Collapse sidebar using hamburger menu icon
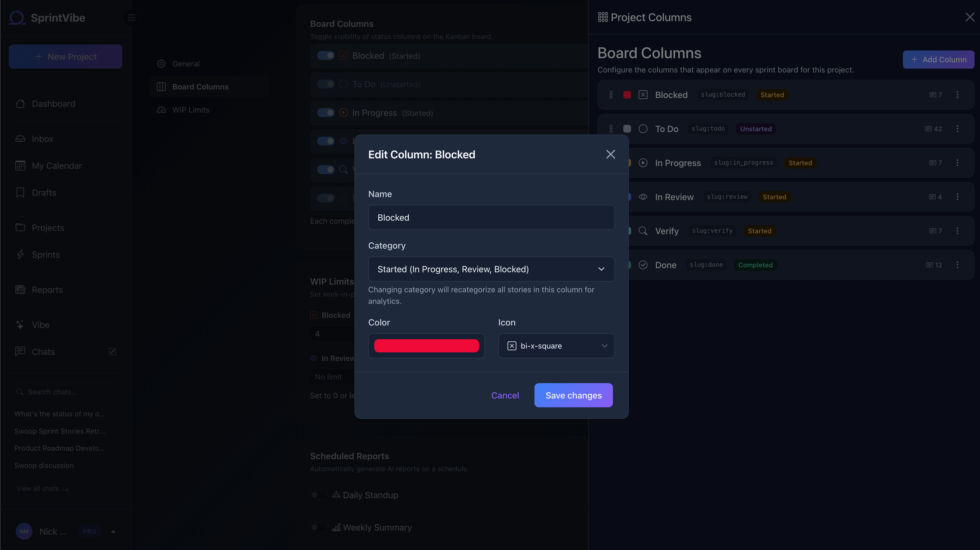This screenshot has width=980, height=550. [x=132, y=18]
